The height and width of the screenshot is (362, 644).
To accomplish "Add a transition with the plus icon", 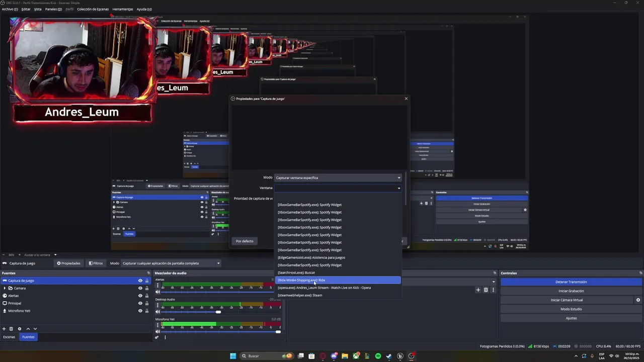I will tap(478, 290).
